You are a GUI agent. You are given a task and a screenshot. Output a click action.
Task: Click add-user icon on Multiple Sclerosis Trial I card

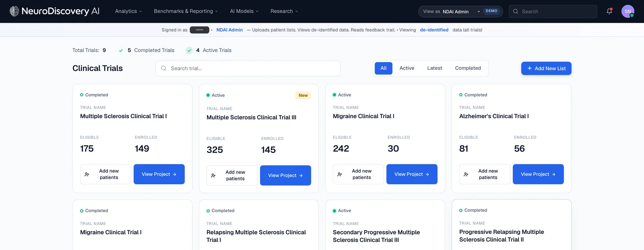(x=87, y=174)
